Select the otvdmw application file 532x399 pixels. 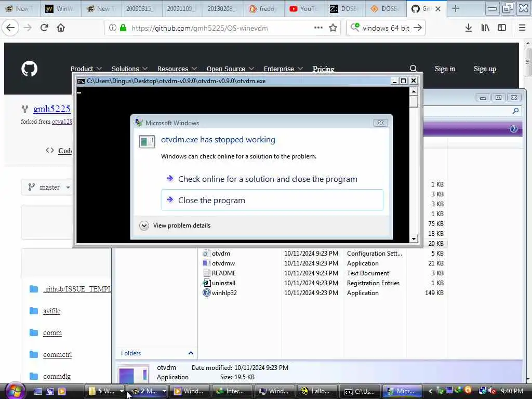(223, 263)
